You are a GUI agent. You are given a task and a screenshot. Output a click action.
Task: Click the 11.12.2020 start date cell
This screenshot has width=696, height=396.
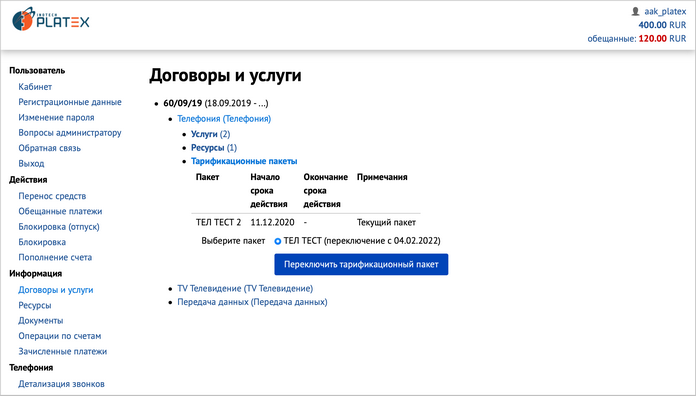272,222
